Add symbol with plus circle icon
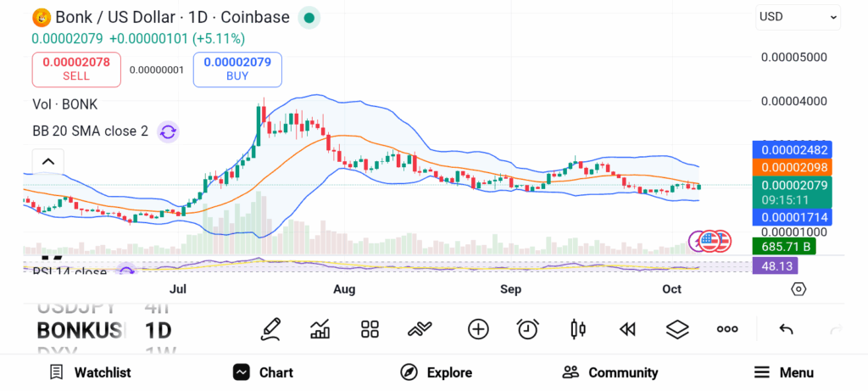Viewport: 868px width, 391px height. (x=478, y=329)
